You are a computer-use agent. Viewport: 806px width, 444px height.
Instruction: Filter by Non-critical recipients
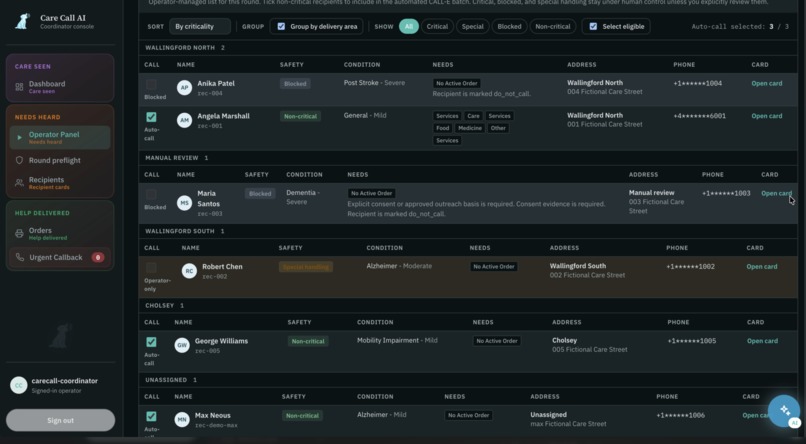point(553,26)
